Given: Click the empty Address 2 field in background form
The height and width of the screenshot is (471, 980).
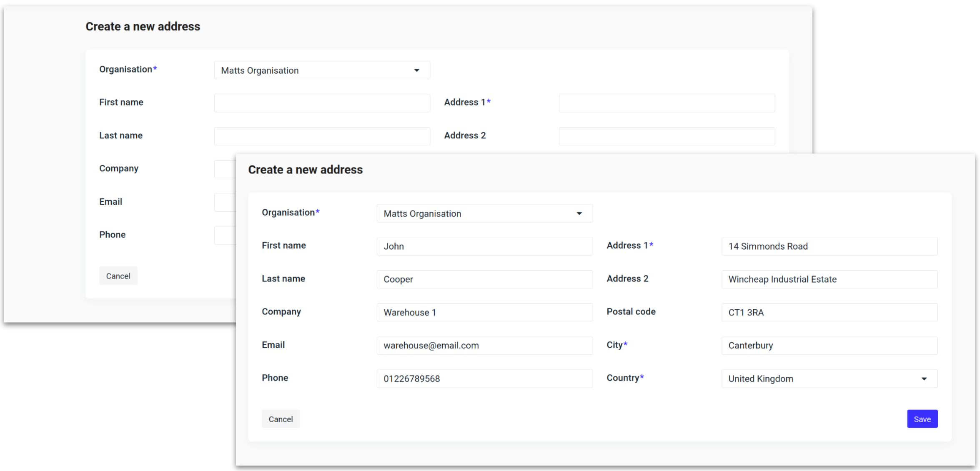Looking at the screenshot, I should (666, 135).
